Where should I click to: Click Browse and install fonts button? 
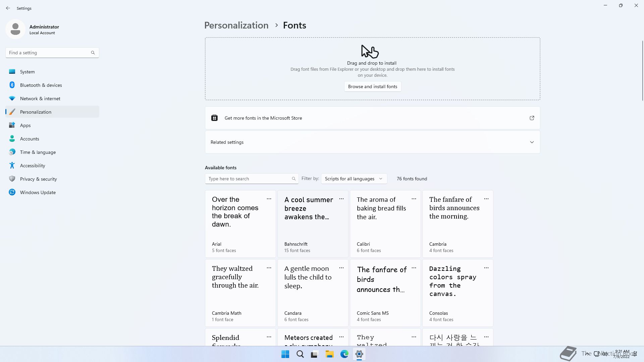coord(373,86)
